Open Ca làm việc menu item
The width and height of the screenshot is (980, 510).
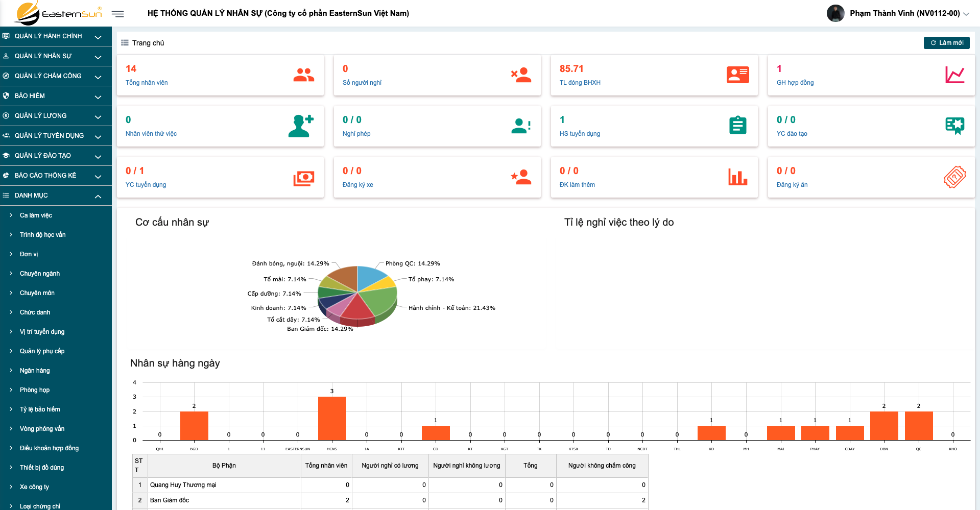click(x=36, y=215)
